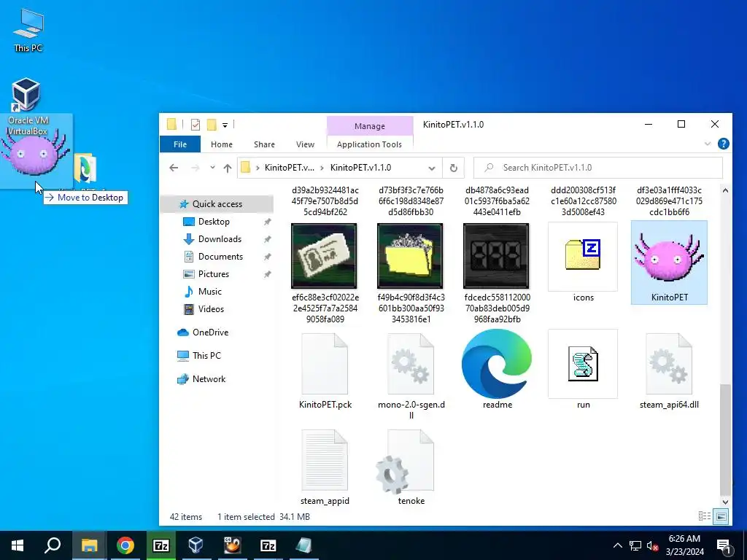The height and width of the screenshot is (560, 747).
Task: Select steam_api64.dll file
Action: point(669,370)
